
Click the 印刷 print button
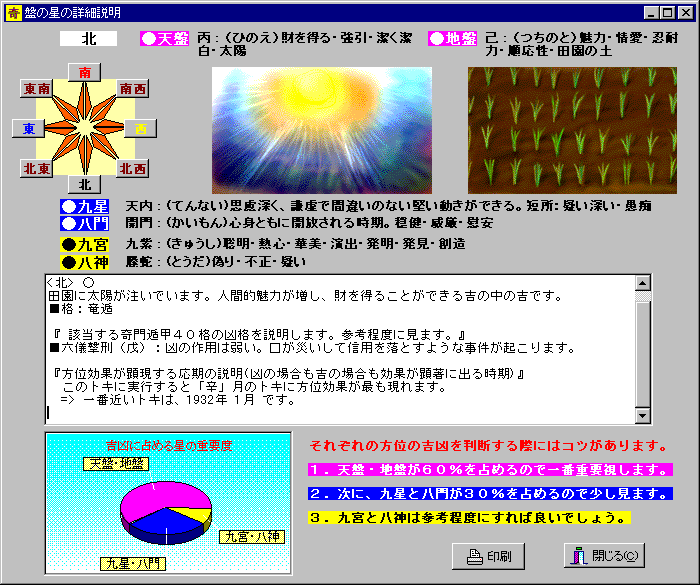pos(488,556)
